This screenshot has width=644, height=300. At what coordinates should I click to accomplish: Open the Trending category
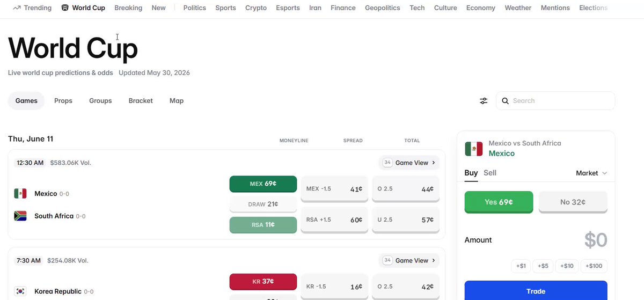click(32, 8)
